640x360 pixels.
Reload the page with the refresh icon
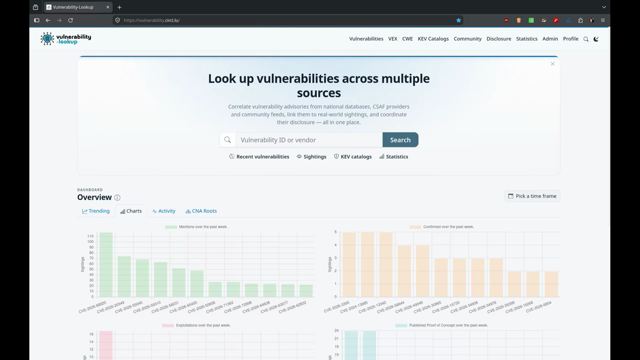pos(71,20)
